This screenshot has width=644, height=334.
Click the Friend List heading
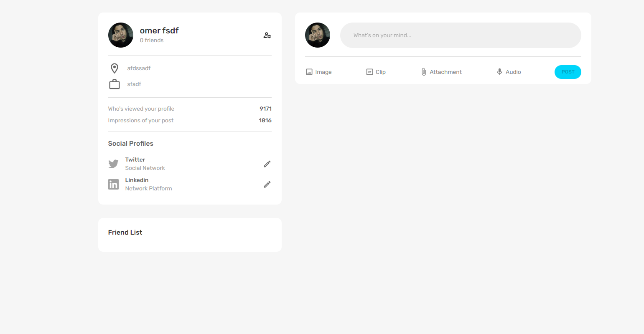[x=125, y=232]
